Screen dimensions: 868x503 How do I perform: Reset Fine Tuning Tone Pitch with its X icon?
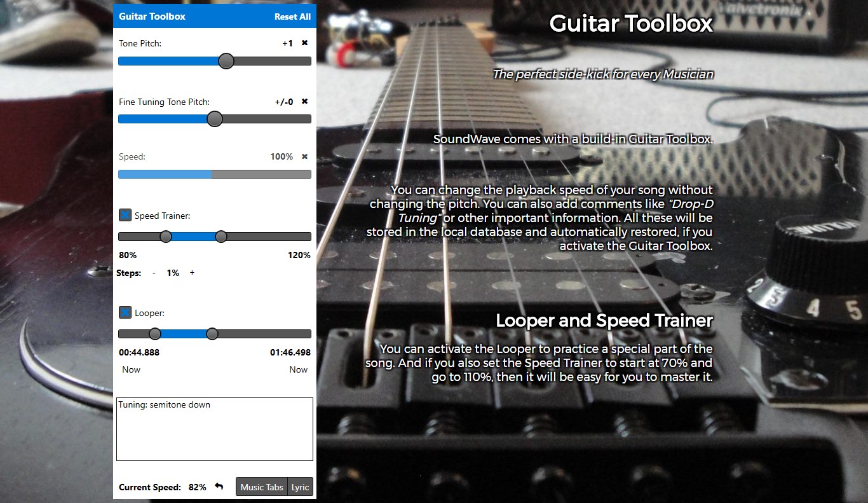(304, 102)
